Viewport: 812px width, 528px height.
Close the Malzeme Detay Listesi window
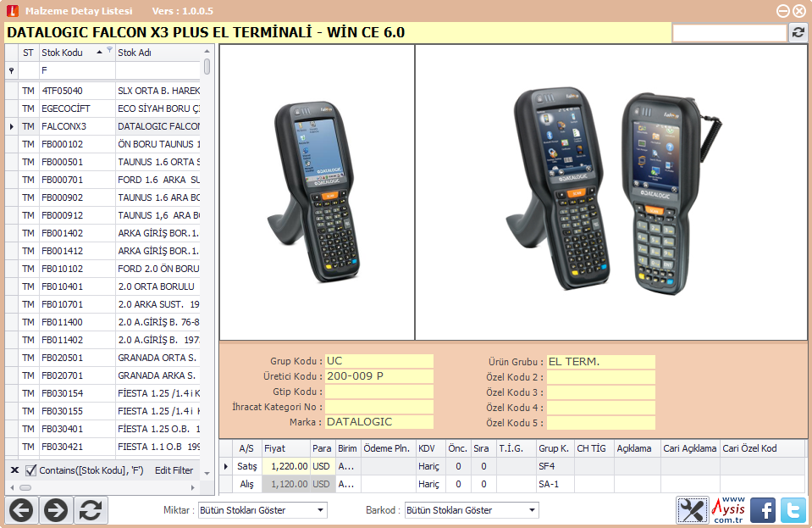tap(799, 11)
